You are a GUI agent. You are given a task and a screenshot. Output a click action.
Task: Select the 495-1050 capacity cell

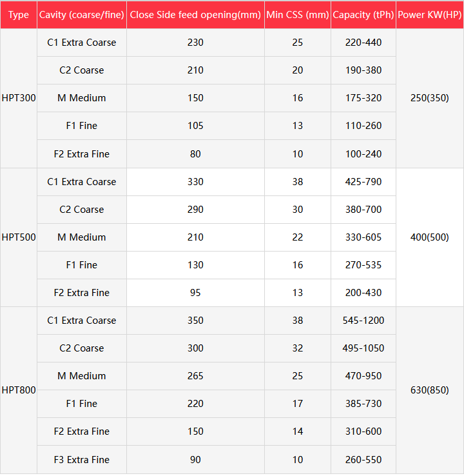pyautogui.click(x=363, y=348)
